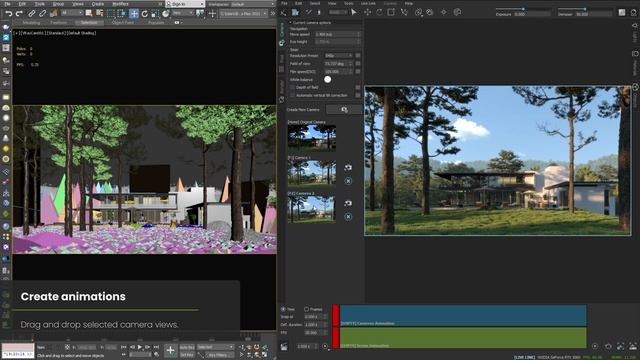
Task: Open the Selected key filter dropdown near Auto Key
Action: (215, 347)
